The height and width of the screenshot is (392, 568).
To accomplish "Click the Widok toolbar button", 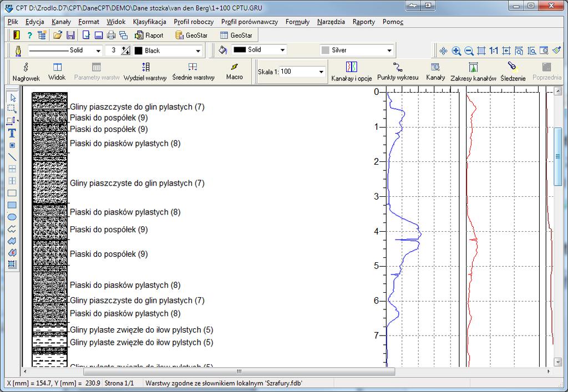I will [x=57, y=72].
